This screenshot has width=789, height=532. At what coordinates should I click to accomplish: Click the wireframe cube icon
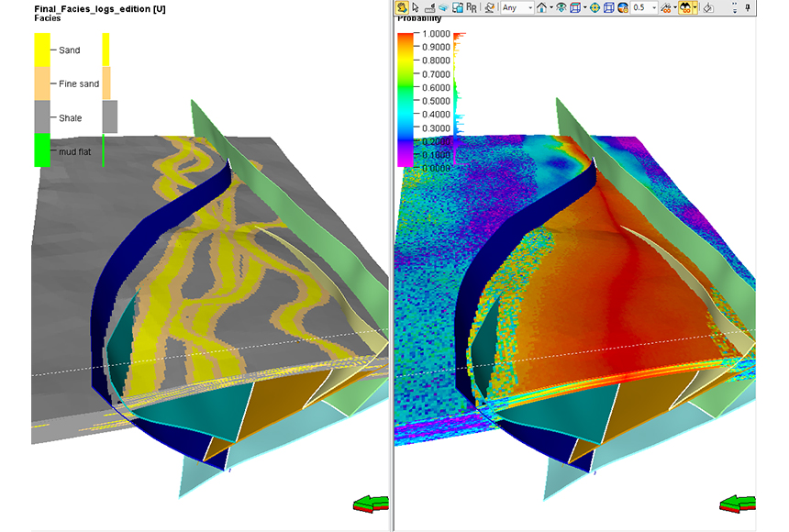[x=609, y=7]
